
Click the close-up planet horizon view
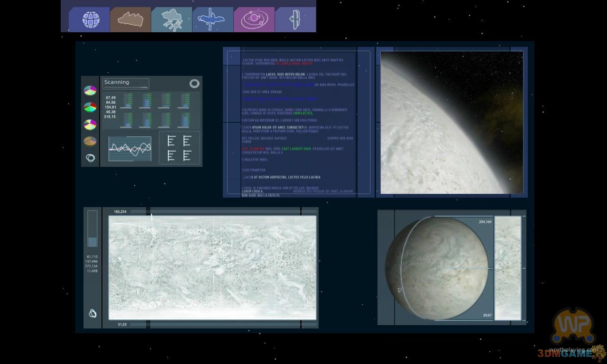pyautogui.click(x=451, y=122)
